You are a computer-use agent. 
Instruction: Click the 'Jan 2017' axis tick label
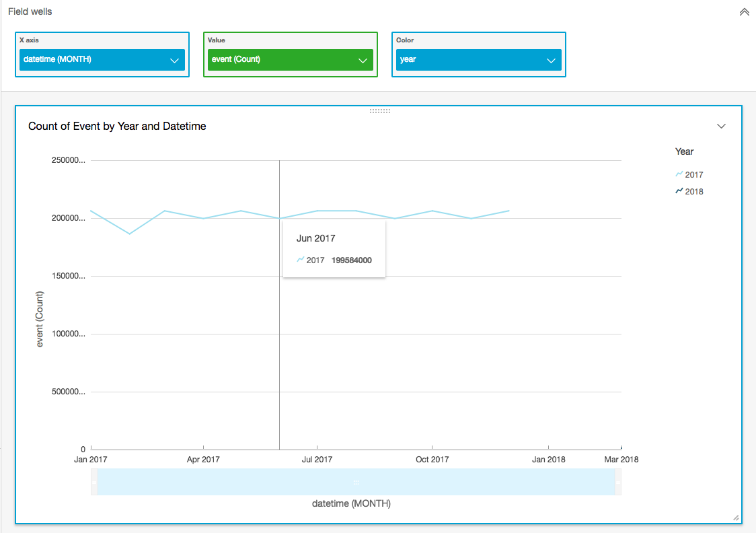click(x=91, y=460)
